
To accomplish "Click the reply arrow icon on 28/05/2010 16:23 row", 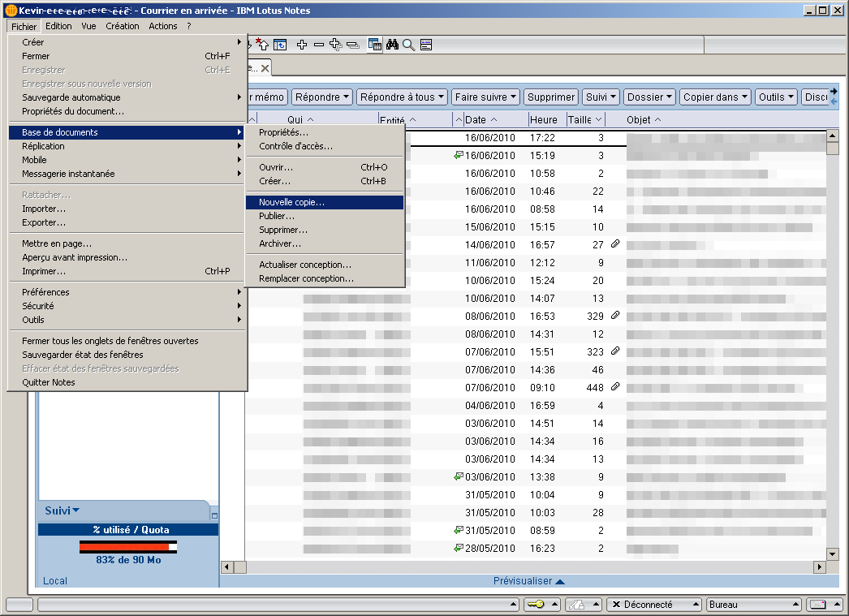I will (459, 549).
